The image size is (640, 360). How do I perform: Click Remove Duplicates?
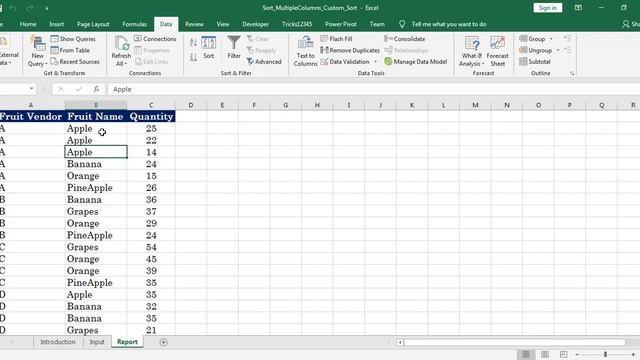coord(350,50)
